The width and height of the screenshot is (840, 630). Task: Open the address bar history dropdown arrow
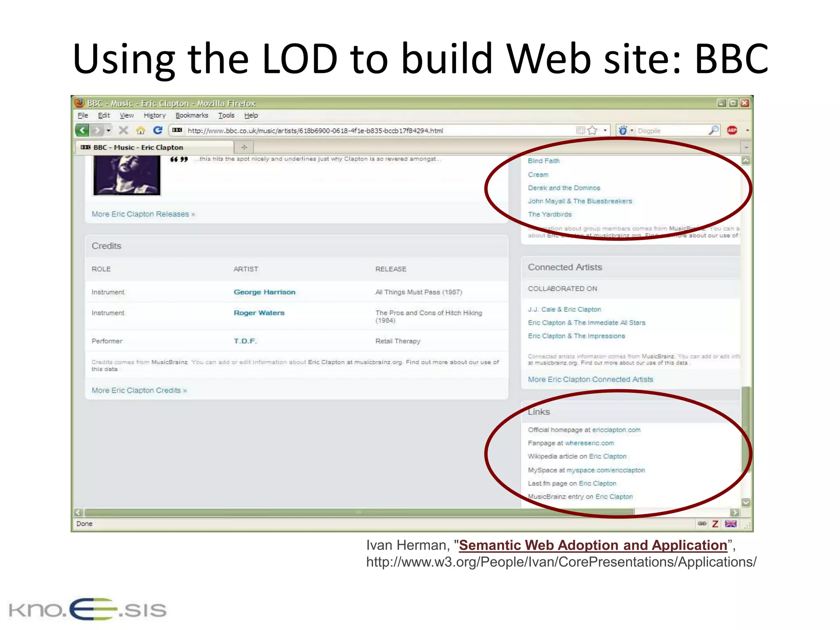[605, 130]
